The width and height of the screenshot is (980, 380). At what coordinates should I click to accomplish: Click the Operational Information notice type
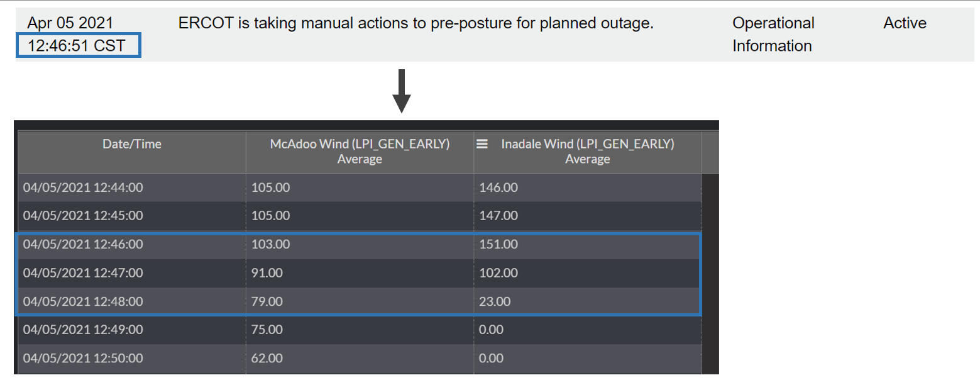coord(773,35)
